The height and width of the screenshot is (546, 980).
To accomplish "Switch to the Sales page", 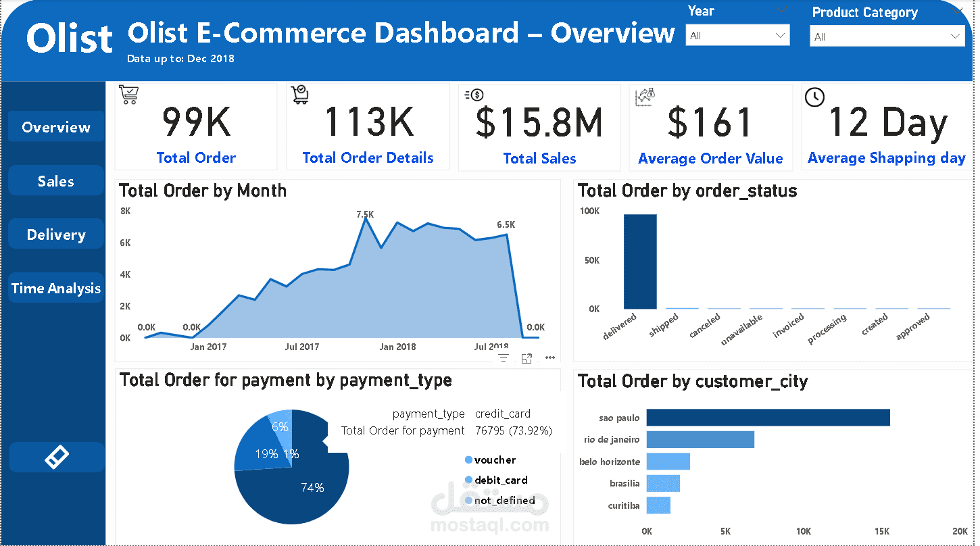I will tap(56, 181).
